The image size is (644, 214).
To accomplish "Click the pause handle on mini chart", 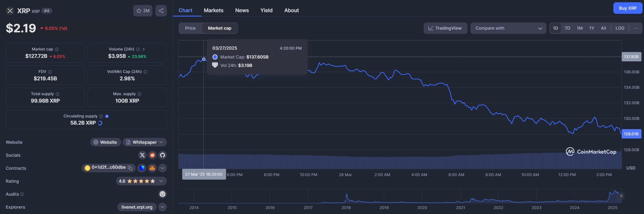I will coord(621,196).
